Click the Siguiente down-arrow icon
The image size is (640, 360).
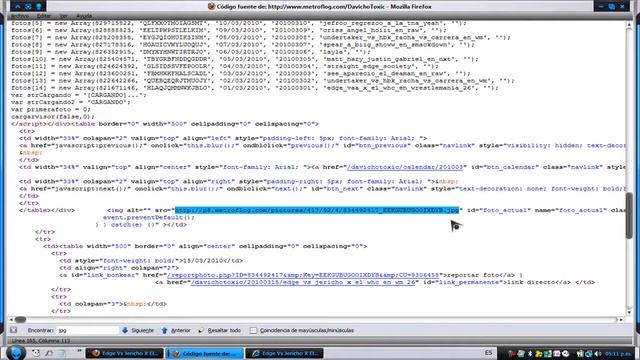125,330
